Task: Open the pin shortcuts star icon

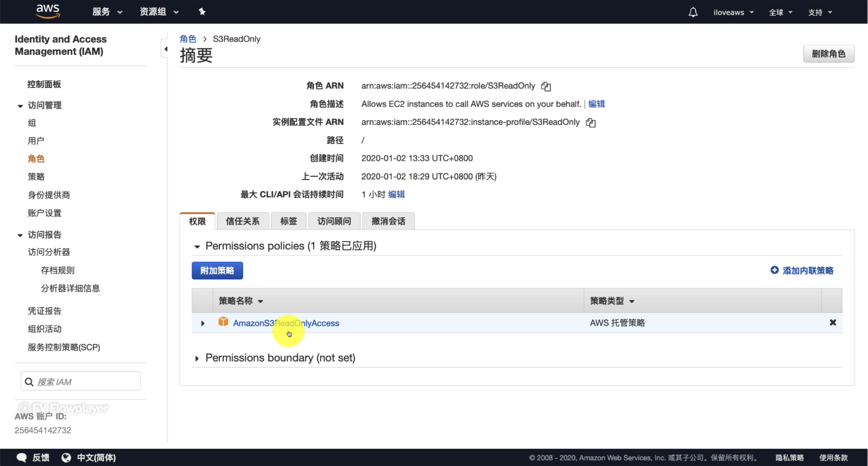Action: 202,12
